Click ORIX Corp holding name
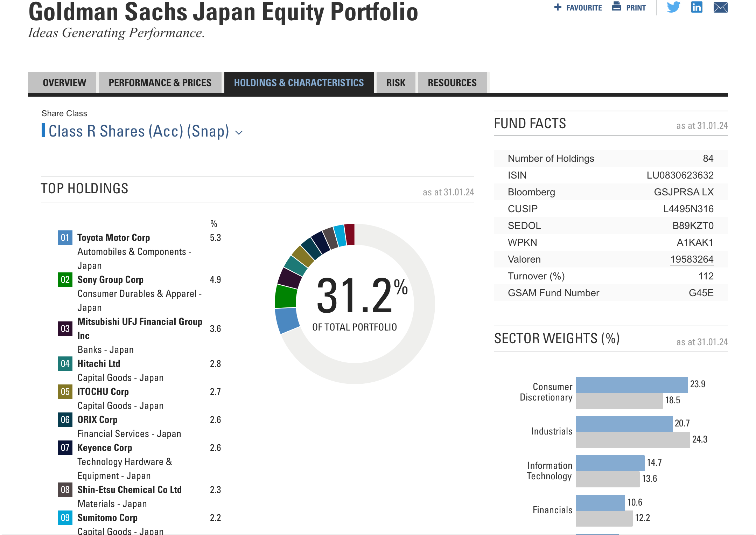 pyautogui.click(x=97, y=420)
